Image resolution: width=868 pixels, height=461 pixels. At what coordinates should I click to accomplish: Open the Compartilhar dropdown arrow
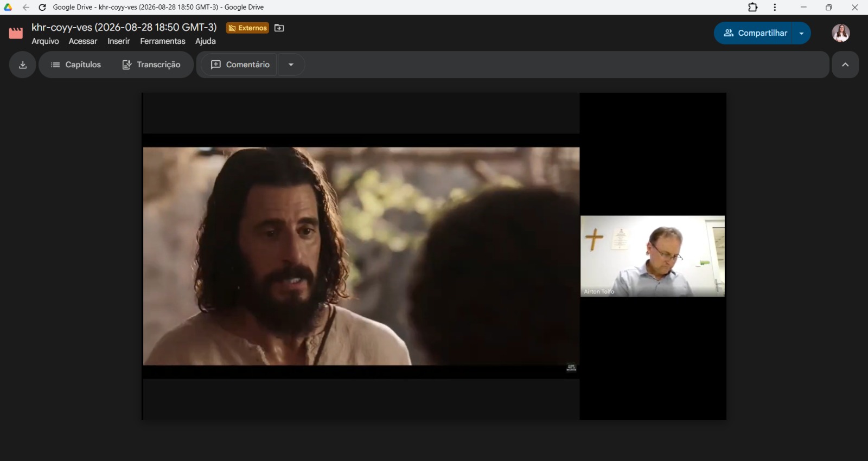(801, 33)
